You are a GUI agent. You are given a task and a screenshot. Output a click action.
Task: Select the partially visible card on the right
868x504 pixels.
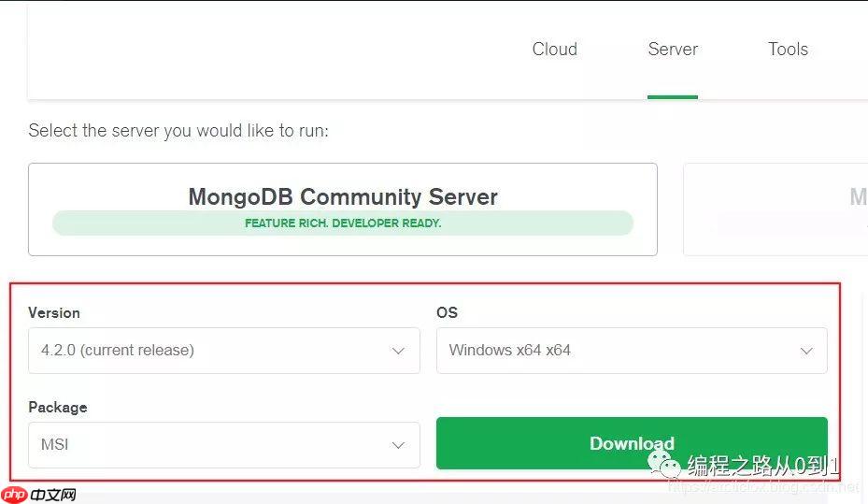(x=776, y=209)
